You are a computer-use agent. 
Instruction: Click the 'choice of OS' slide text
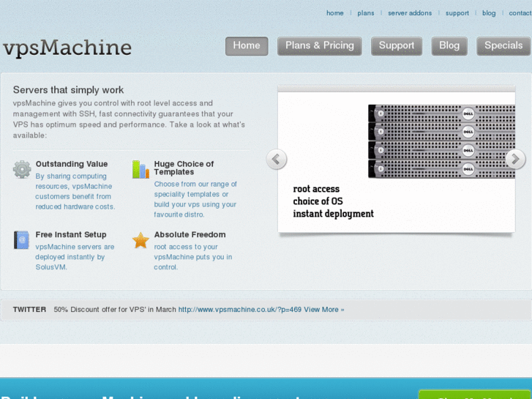tap(318, 201)
